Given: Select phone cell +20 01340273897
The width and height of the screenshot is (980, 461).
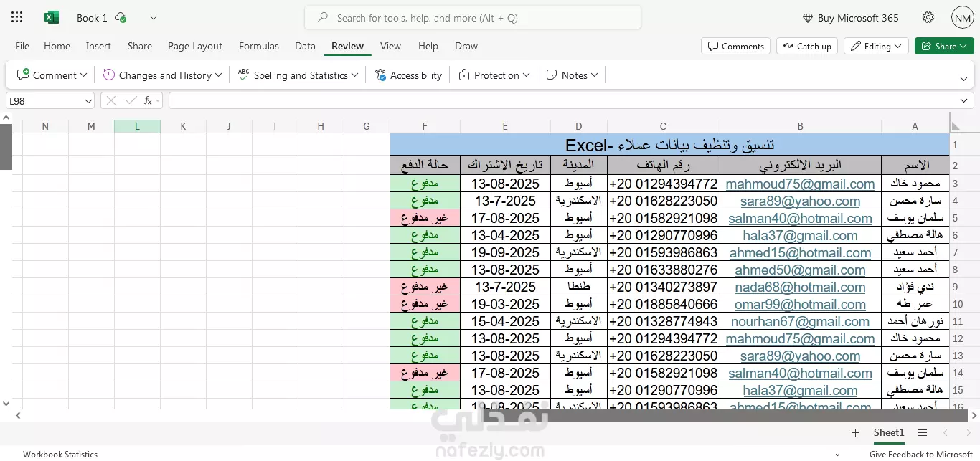Looking at the screenshot, I should [664, 287].
